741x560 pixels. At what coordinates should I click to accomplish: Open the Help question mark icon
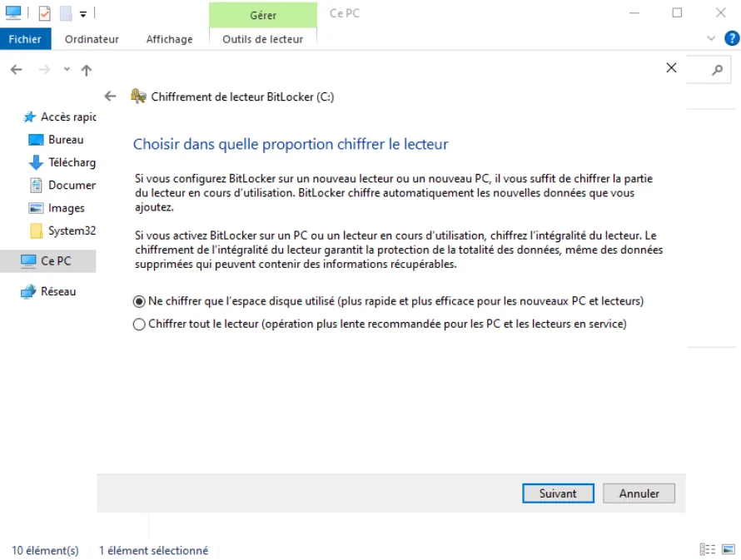click(x=732, y=38)
